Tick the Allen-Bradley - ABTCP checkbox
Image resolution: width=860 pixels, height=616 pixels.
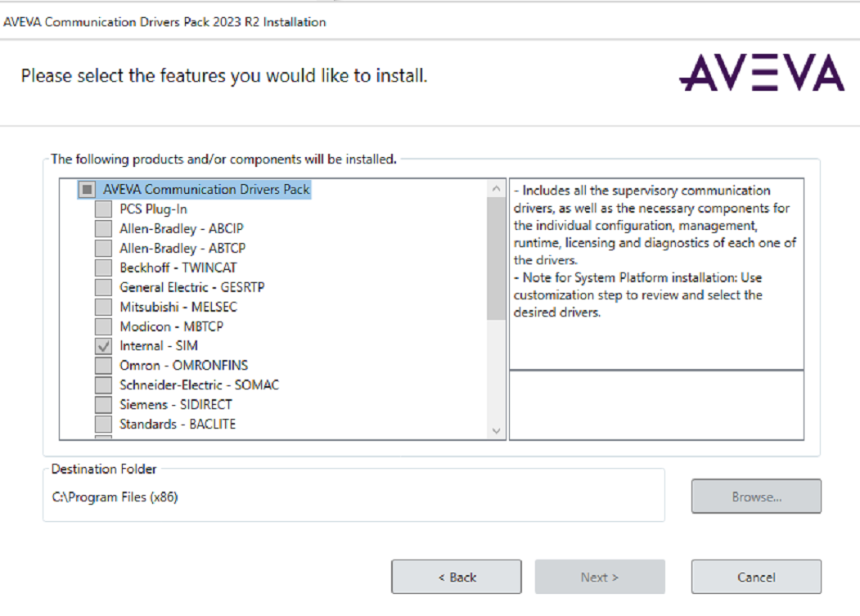coord(103,248)
